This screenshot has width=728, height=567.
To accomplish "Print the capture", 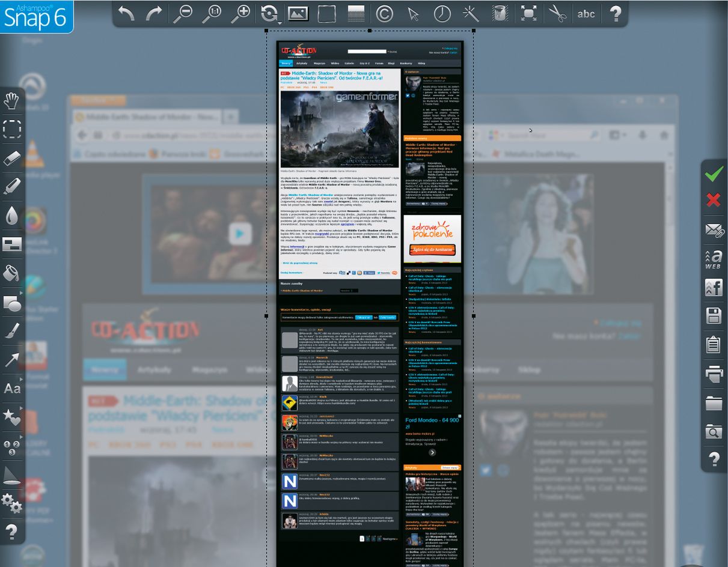I will [714, 374].
